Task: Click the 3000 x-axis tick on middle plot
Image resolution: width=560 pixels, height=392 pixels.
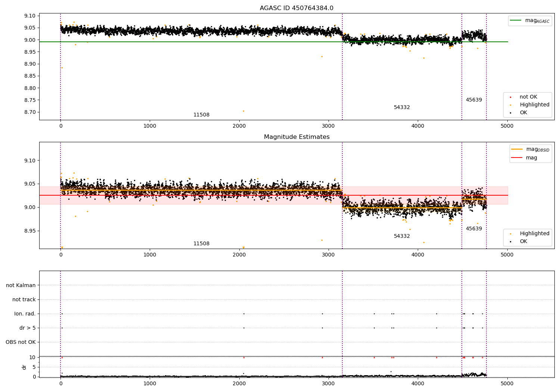Action: [328, 255]
